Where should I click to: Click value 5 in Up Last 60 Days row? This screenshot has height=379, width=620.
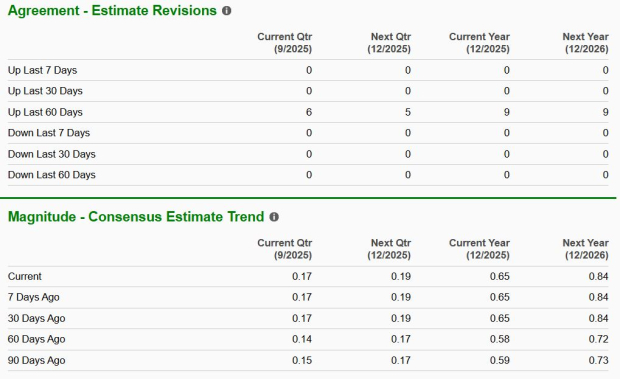pyautogui.click(x=408, y=112)
